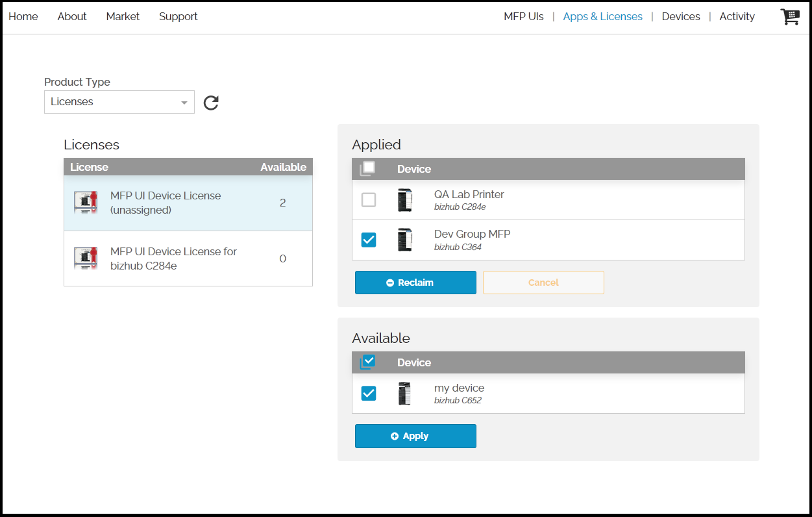Viewport: 812px width, 517px height.
Task: Open the Market menu item
Action: 123,17
